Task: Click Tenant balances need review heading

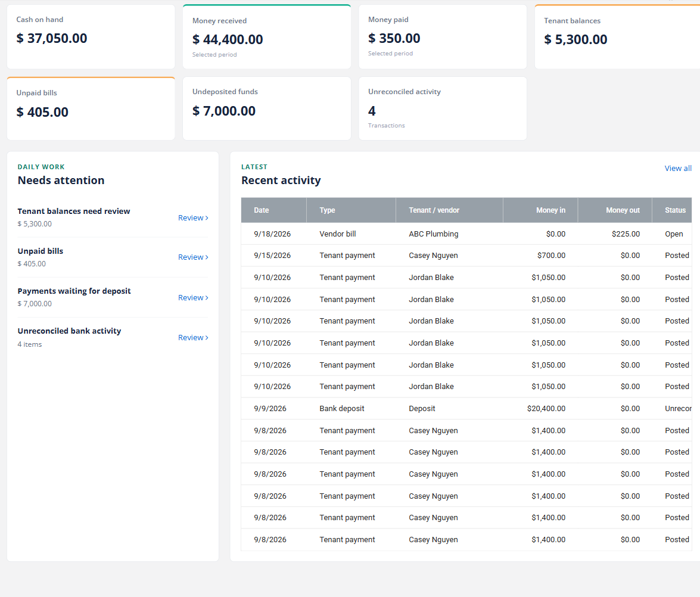Action: [74, 211]
